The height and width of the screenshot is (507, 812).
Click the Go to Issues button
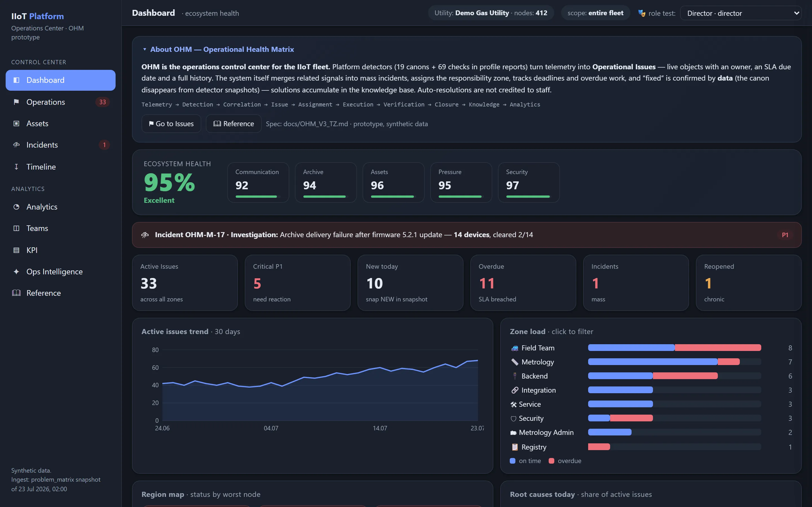[171, 124]
